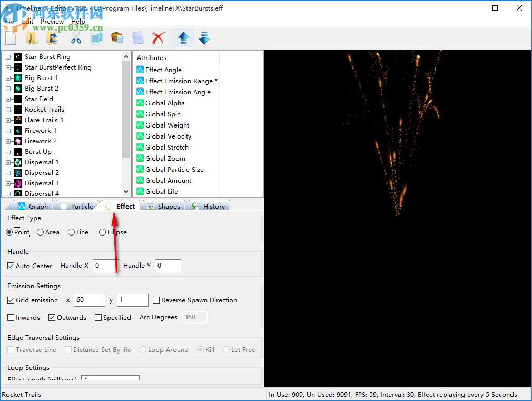Select the Kill edge traversal option

(x=202, y=349)
